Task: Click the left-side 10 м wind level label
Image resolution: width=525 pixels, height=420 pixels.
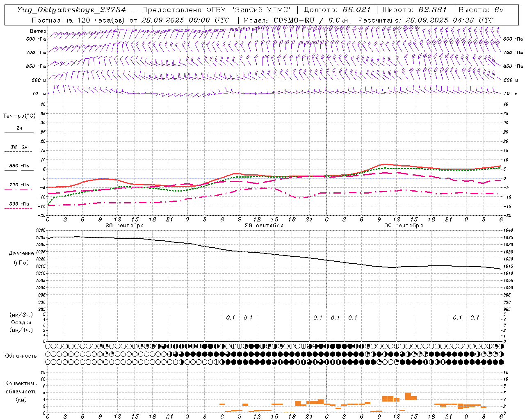Action: (x=39, y=94)
